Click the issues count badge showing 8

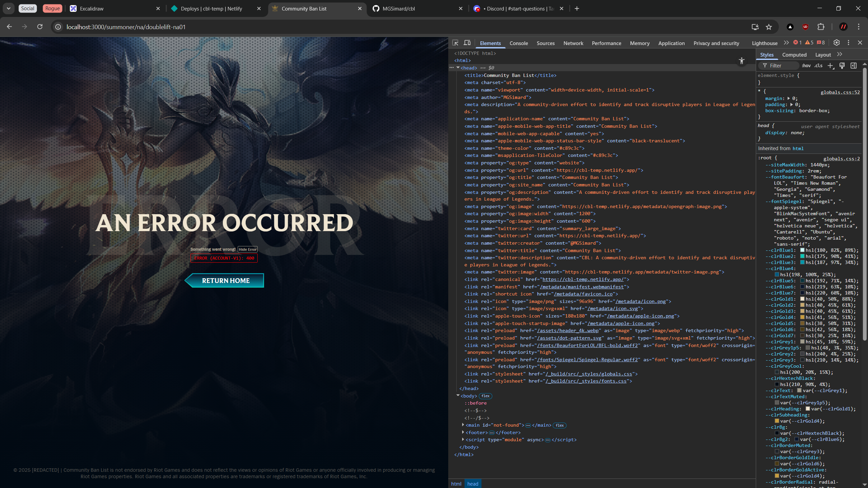click(x=821, y=43)
